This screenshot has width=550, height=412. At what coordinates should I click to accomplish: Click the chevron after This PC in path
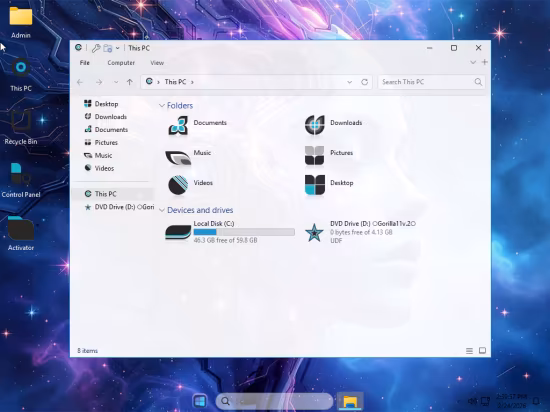coord(192,82)
